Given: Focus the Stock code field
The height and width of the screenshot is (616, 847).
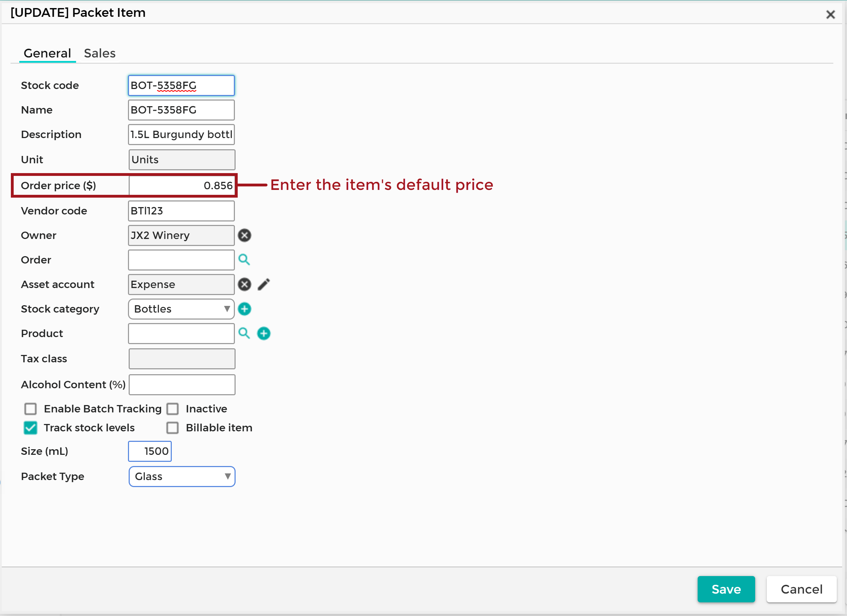Looking at the screenshot, I should (x=182, y=85).
